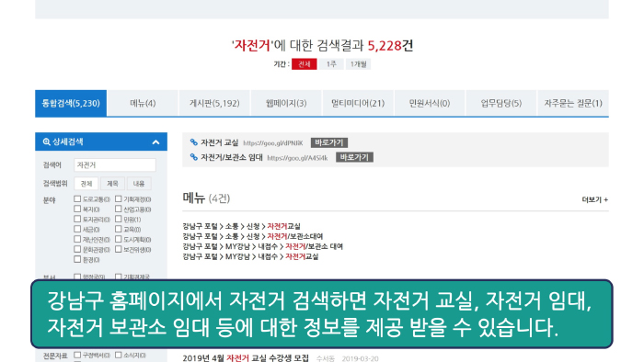Open the 업무담당(5) results tab
Screen dimensions: 644x362
click(x=501, y=103)
